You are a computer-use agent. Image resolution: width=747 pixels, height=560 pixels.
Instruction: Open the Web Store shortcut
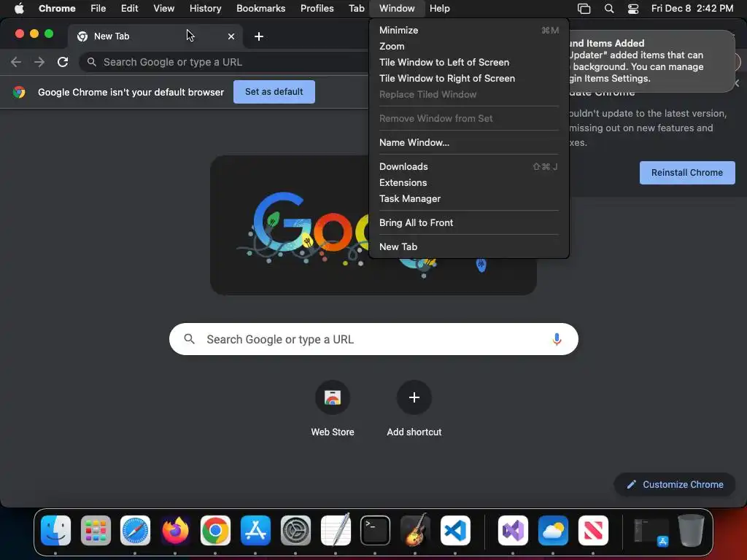tap(333, 408)
